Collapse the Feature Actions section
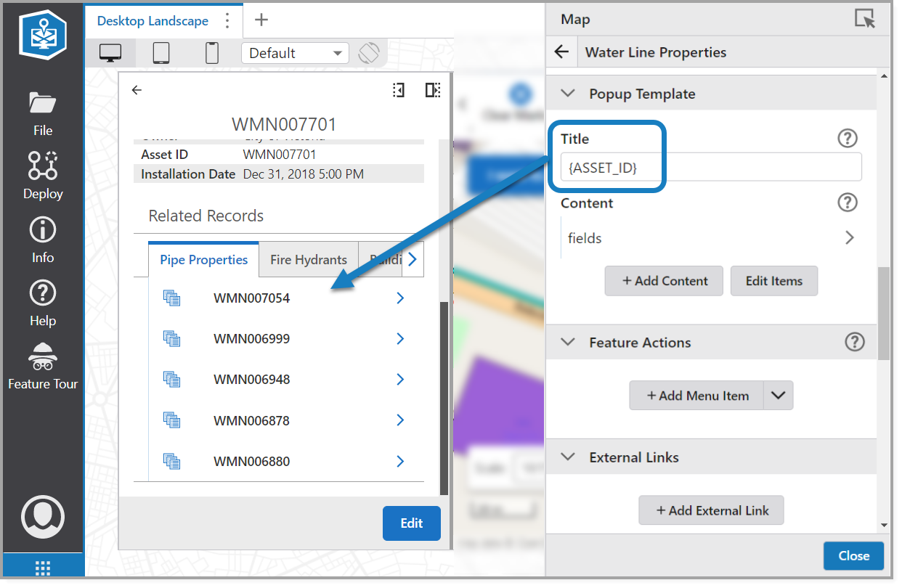 click(569, 342)
